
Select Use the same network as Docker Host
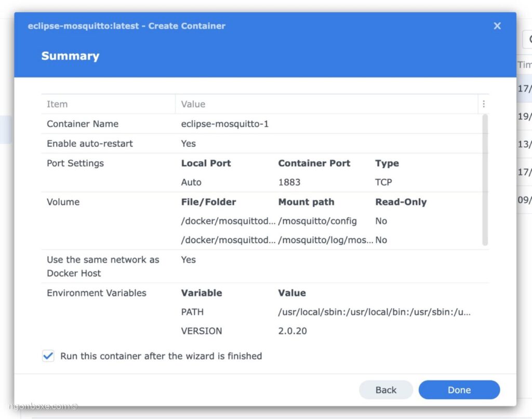point(103,267)
